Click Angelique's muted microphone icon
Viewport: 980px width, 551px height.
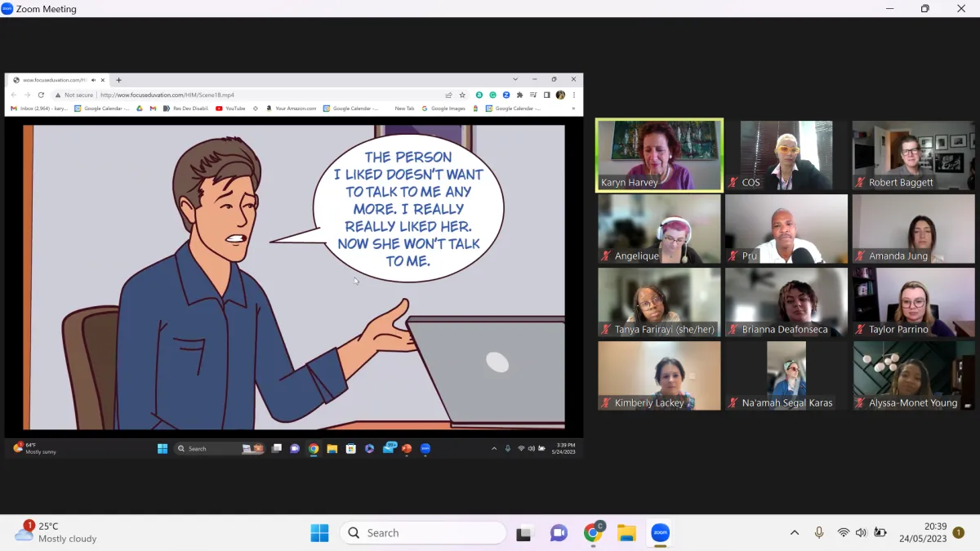pyautogui.click(x=606, y=256)
